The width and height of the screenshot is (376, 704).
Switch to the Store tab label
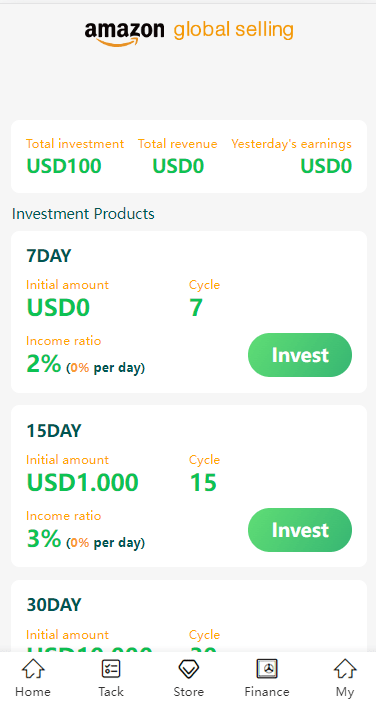tap(189, 691)
